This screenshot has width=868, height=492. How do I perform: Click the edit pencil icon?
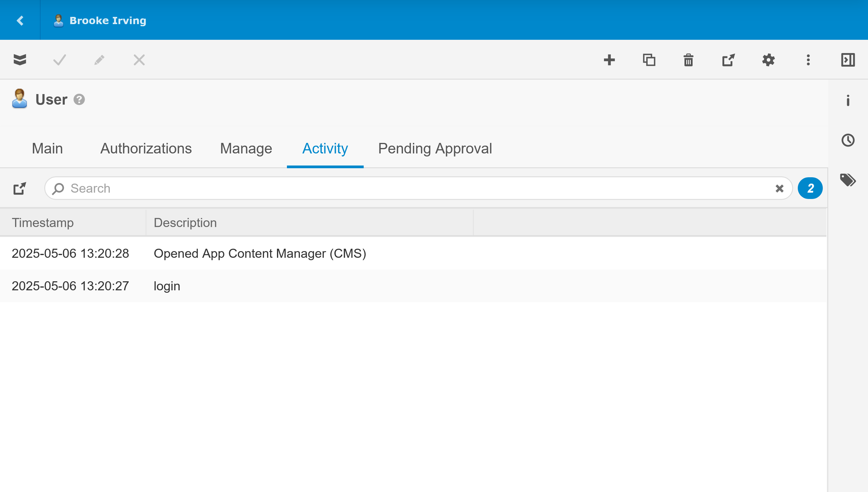tap(99, 60)
